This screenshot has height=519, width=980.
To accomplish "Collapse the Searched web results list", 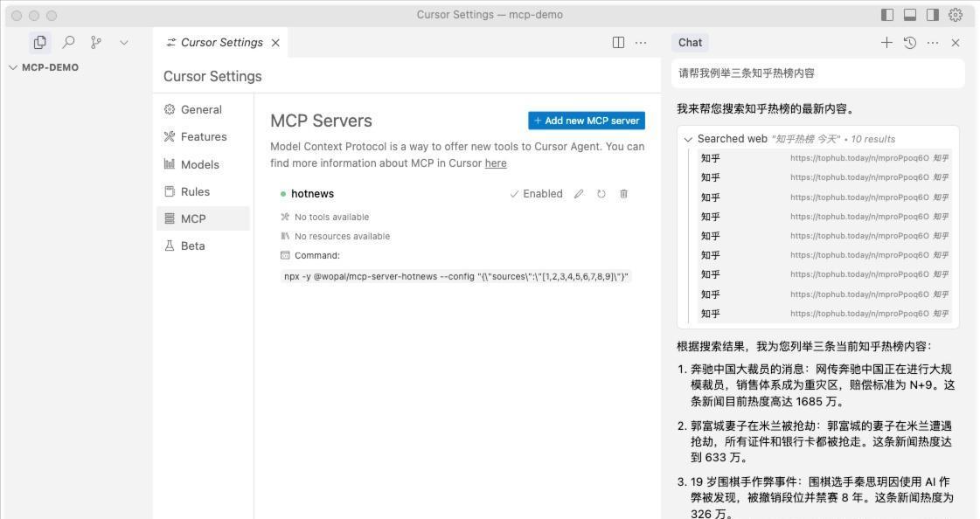I will pyautogui.click(x=688, y=139).
